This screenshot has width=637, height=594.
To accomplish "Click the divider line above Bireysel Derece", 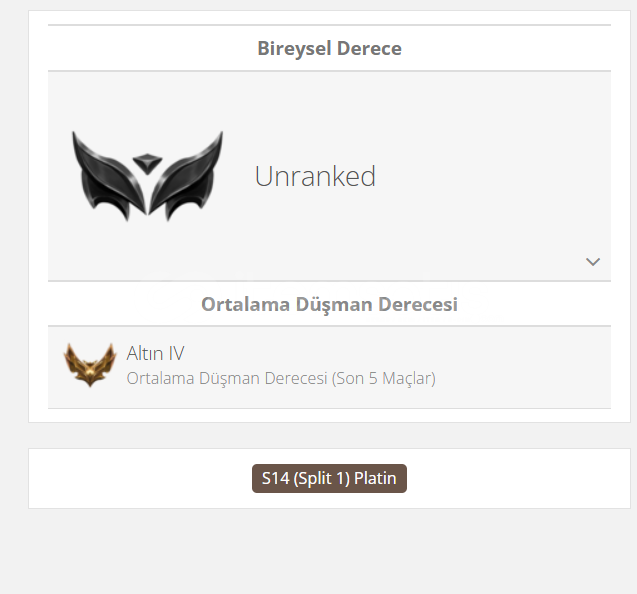I will point(329,25).
